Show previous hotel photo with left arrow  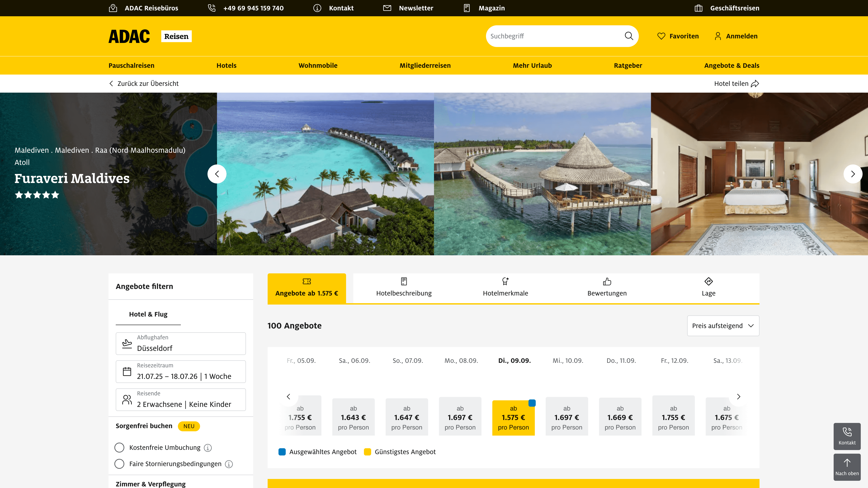click(x=217, y=174)
